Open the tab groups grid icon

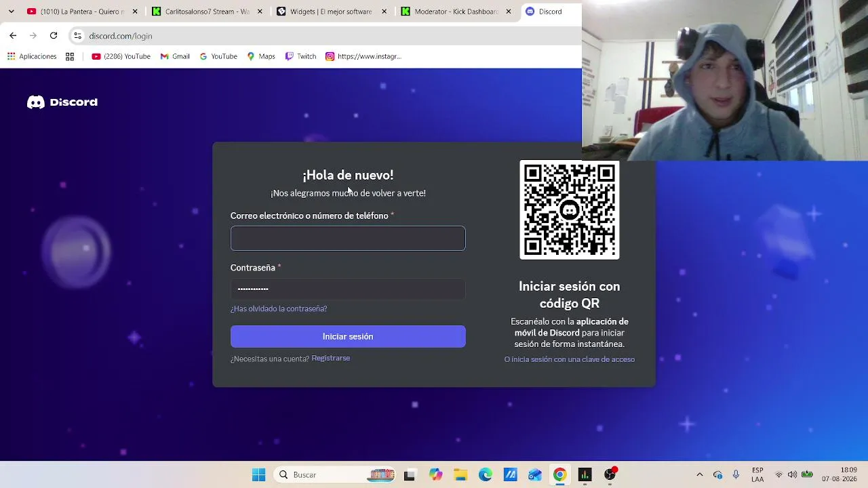70,56
